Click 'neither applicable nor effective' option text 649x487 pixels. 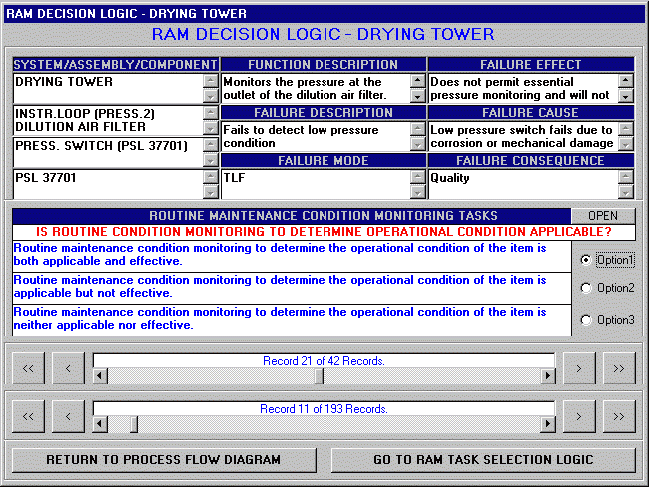(292, 320)
